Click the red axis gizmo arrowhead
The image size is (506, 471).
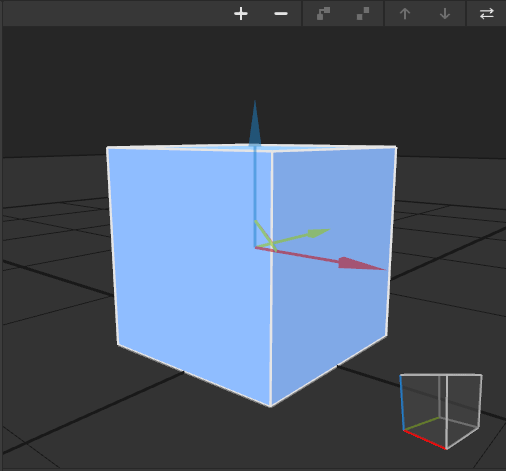[x=362, y=264]
